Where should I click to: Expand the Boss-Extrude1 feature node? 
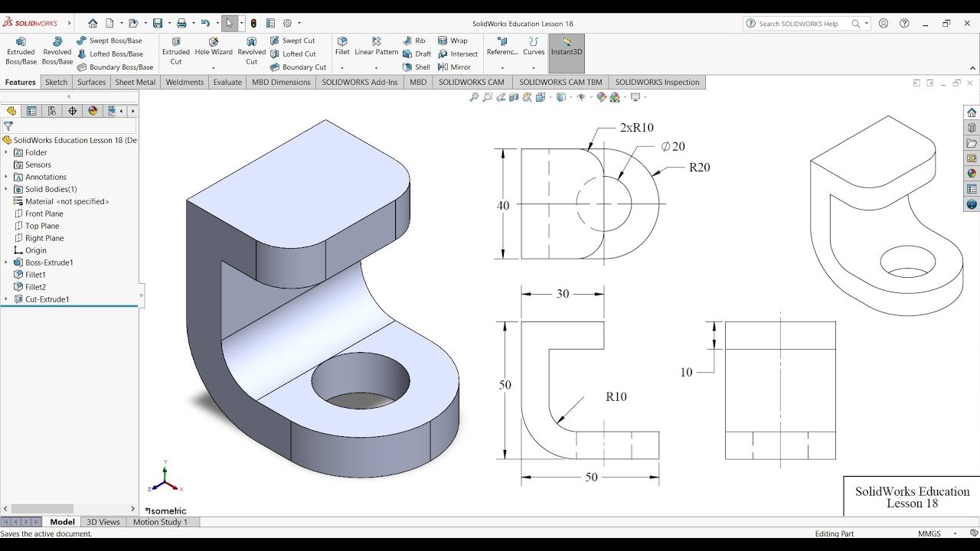pyautogui.click(x=6, y=262)
